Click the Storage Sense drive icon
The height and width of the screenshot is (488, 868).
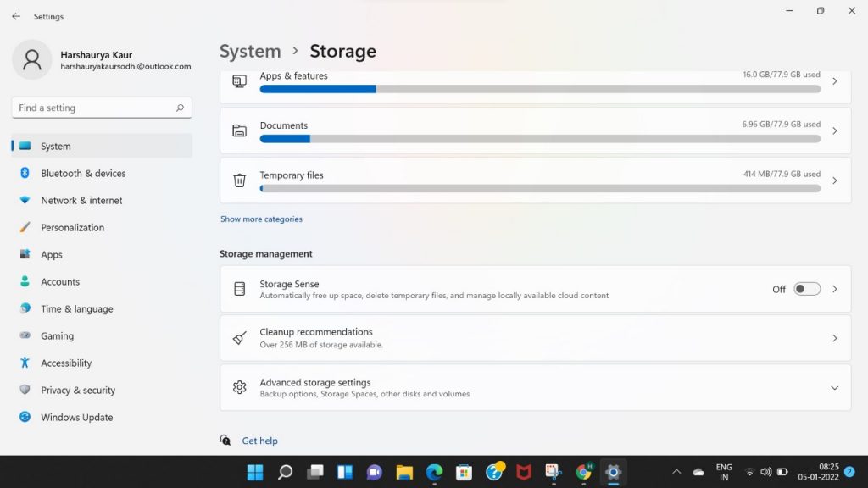click(x=239, y=289)
